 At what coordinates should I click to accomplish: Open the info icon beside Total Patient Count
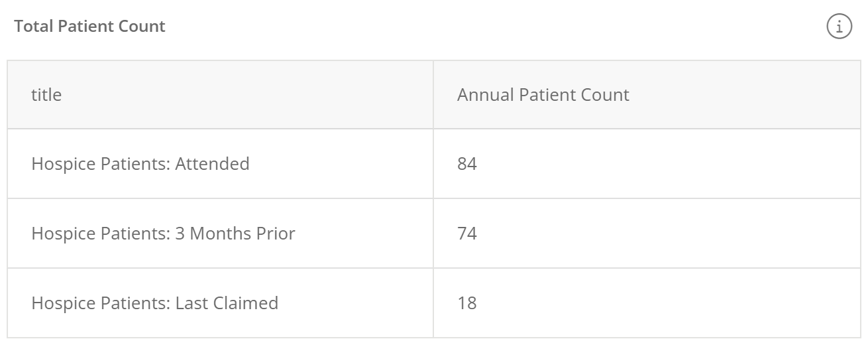click(x=840, y=27)
